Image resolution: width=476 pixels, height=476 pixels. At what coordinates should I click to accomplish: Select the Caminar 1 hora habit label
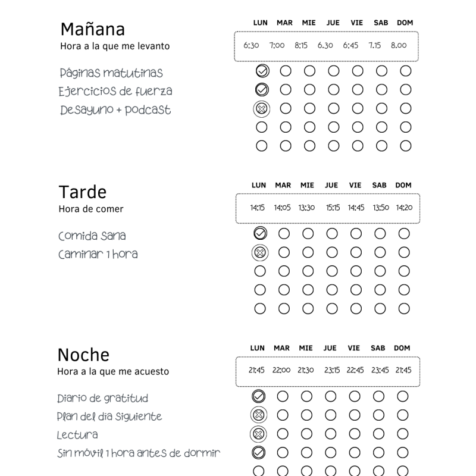pyautogui.click(x=98, y=254)
